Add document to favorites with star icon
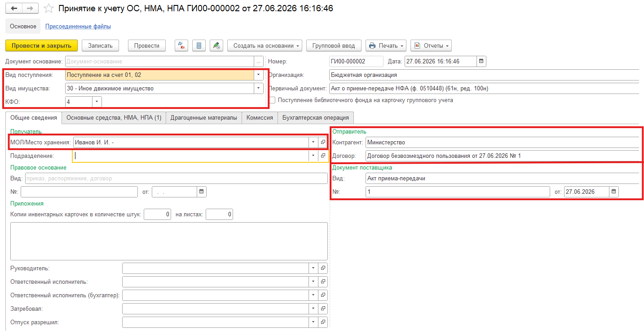 pos(49,9)
